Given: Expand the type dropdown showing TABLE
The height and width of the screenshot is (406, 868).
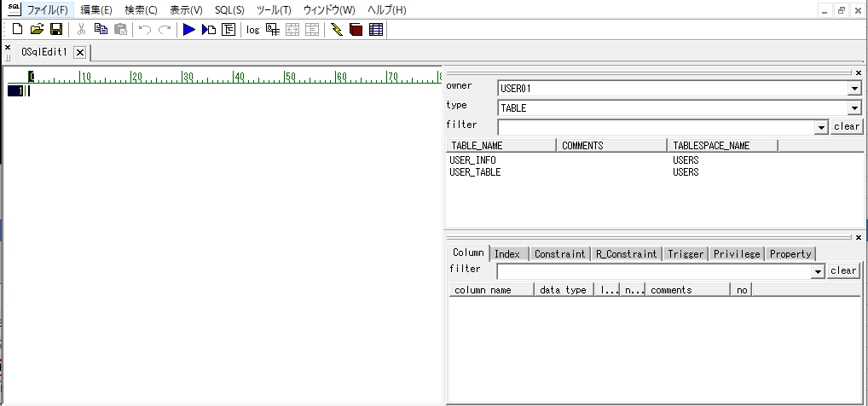Looking at the screenshot, I should [x=854, y=108].
